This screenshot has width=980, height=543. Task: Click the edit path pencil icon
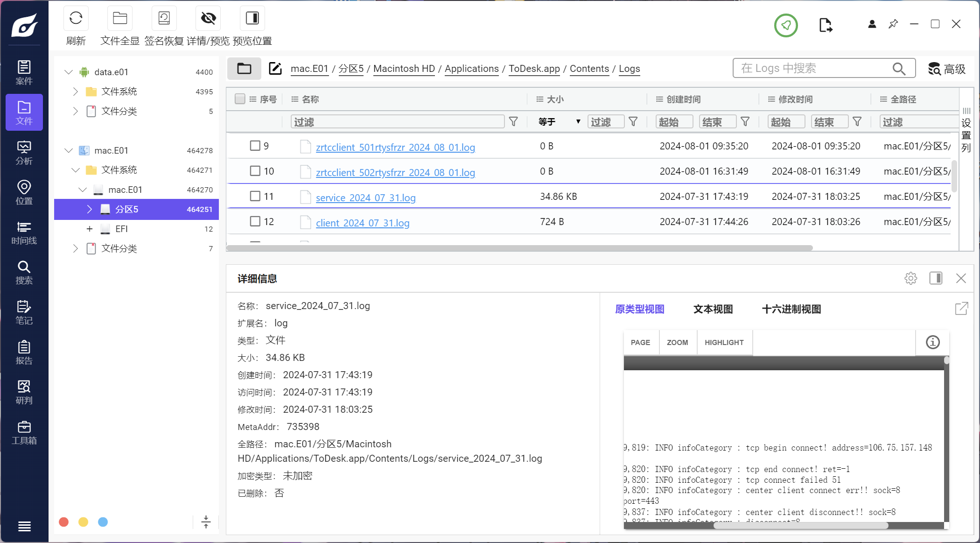pos(275,69)
